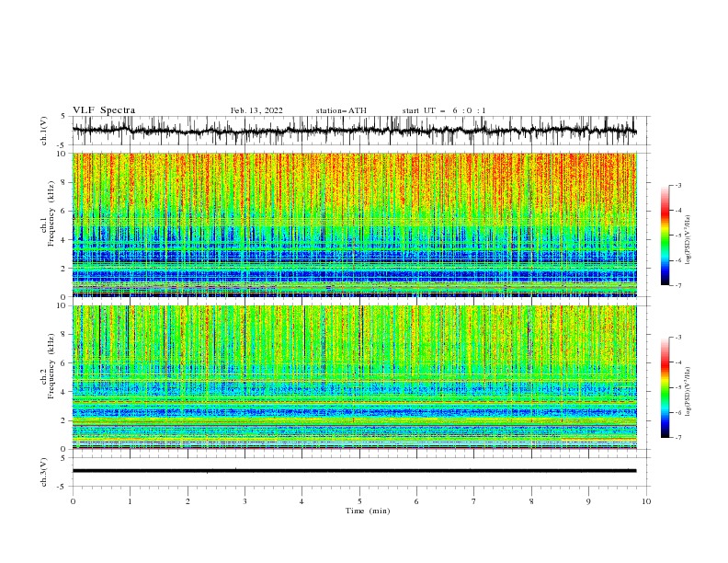Viewport: 728px width, 563px height.
Task: Click the "7" tick on the Time axis
Action: pos(474,501)
